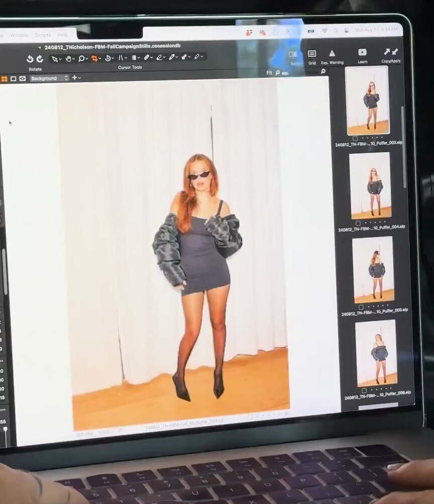
Task: Expand the Straighten tool options arrow
Action: [113, 59]
